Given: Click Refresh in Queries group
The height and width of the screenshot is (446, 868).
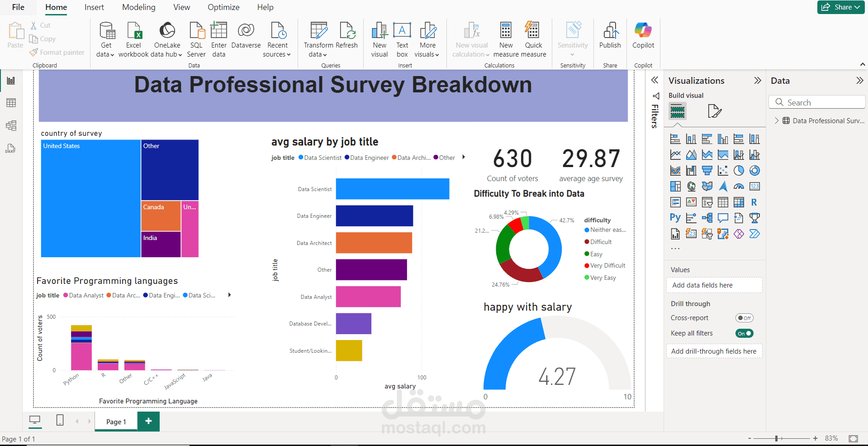Looking at the screenshot, I should (347, 35).
